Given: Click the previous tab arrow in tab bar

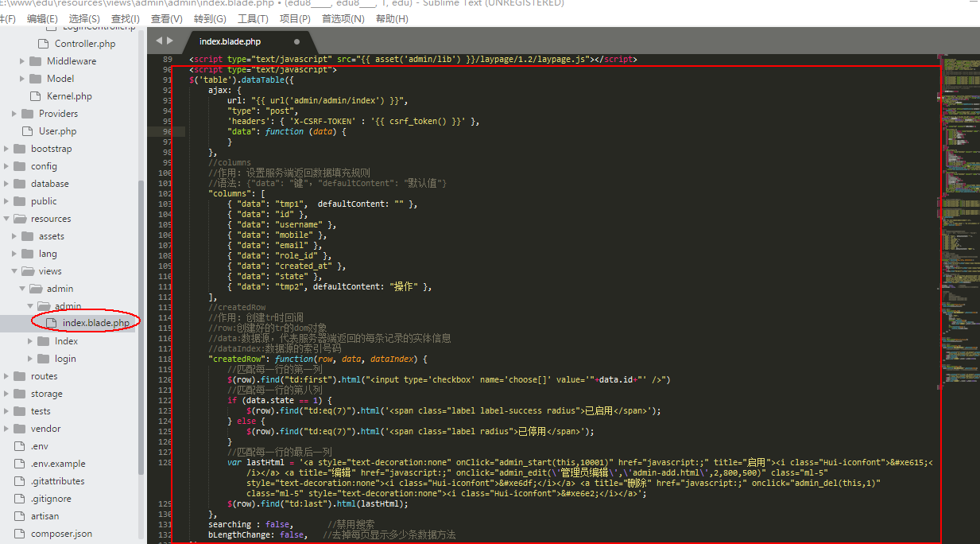Looking at the screenshot, I should 159,41.
